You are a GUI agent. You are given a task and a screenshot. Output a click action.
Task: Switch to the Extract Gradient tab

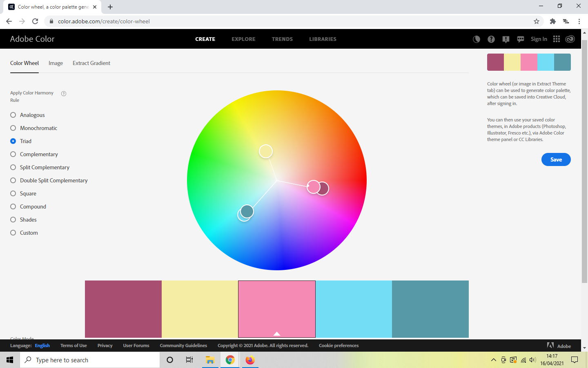point(91,63)
